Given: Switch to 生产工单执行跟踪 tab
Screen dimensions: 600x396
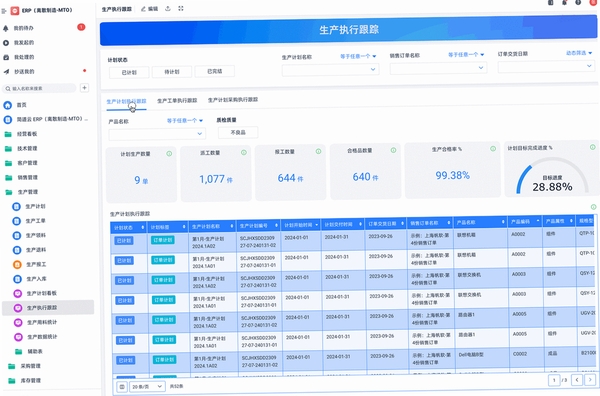Looking at the screenshot, I should pyautogui.click(x=177, y=101).
